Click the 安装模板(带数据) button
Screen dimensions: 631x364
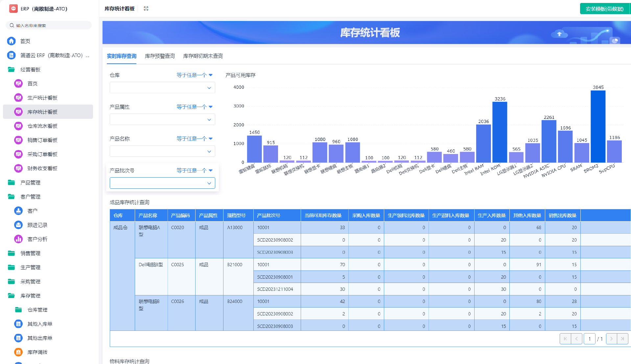coord(605,9)
